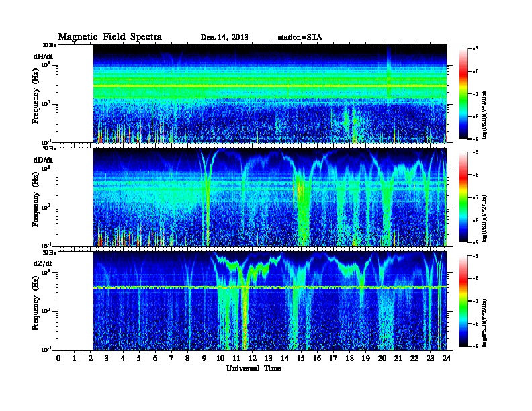The image size is (532, 411).
Task: Click the 10^0 frequency tick of dZ/dt panel
Action: click(x=46, y=310)
